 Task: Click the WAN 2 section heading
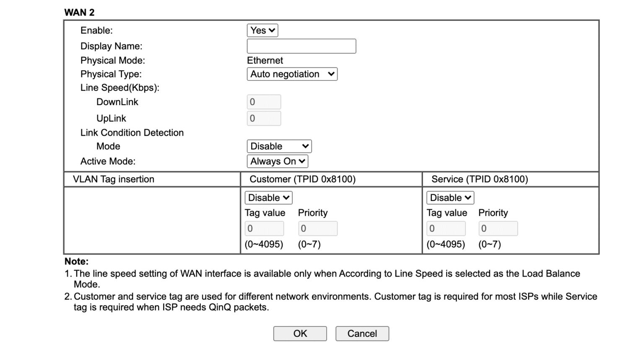point(79,13)
